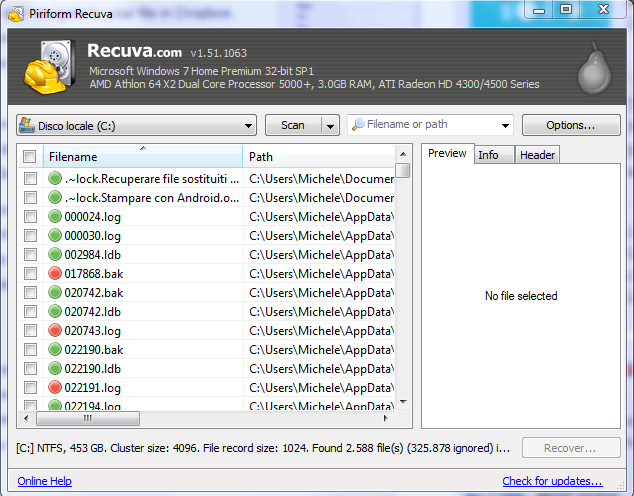The height and width of the screenshot is (496, 634).
Task: Click green status dot for 020742.ldb
Action: (x=55, y=311)
